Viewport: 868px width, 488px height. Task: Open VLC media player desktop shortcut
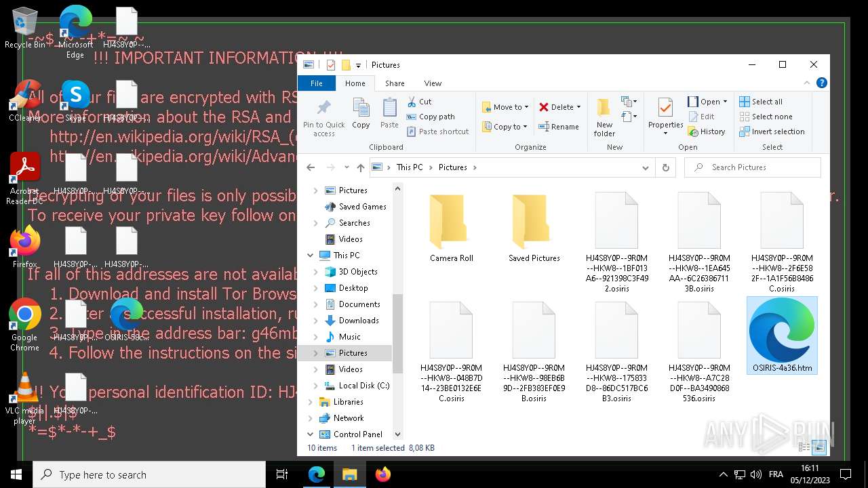coord(24,399)
